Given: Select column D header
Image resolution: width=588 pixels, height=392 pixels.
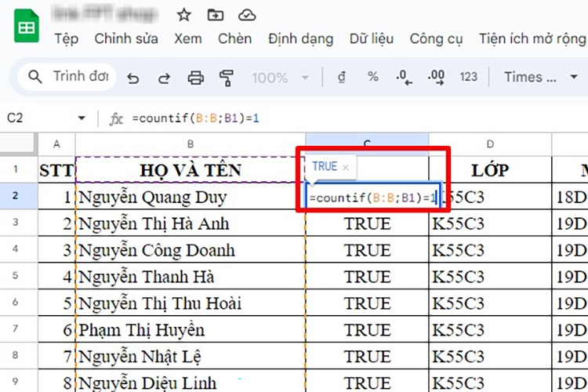Looking at the screenshot, I should [x=490, y=144].
